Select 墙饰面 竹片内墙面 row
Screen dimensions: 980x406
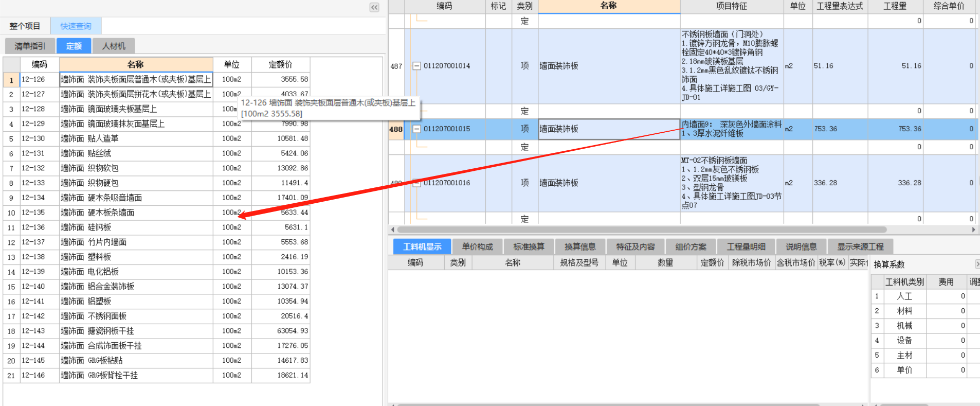coord(156,242)
